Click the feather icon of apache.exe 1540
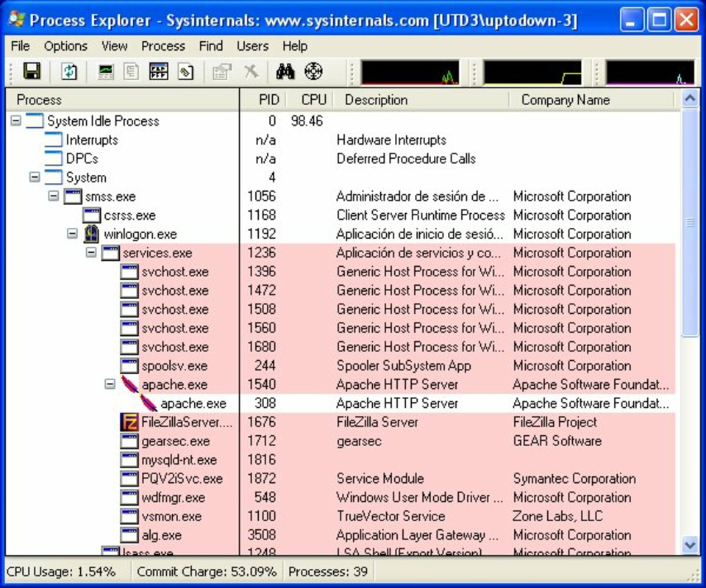This screenshot has height=588, width=706. pos(129,384)
